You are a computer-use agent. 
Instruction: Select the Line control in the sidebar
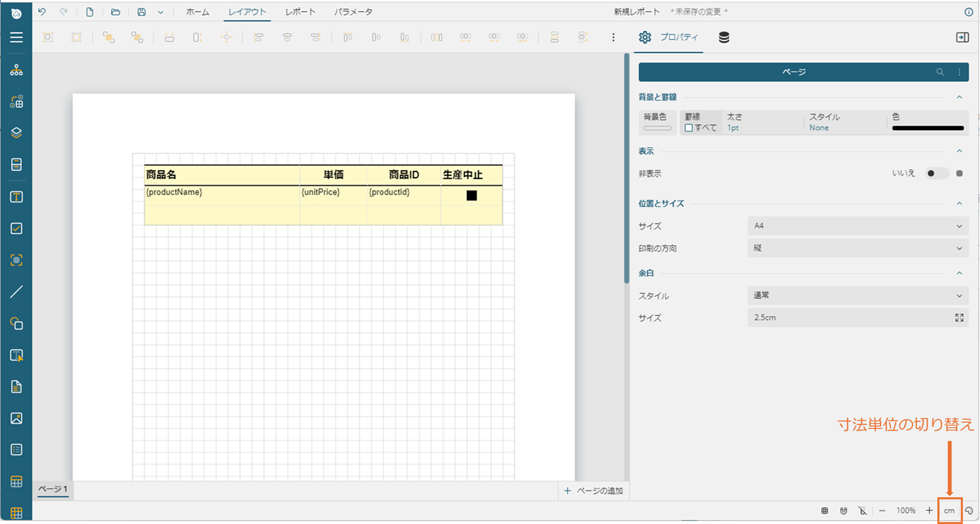(16, 292)
